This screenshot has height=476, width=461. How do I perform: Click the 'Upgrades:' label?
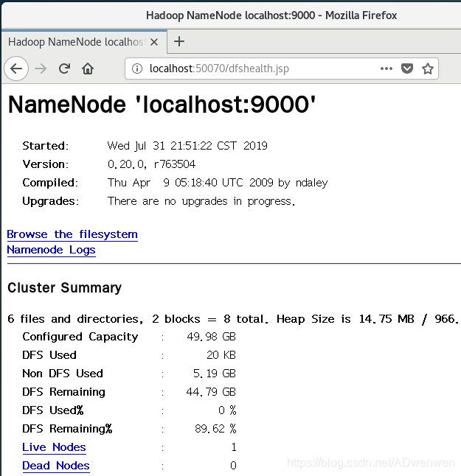(x=50, y=201)
